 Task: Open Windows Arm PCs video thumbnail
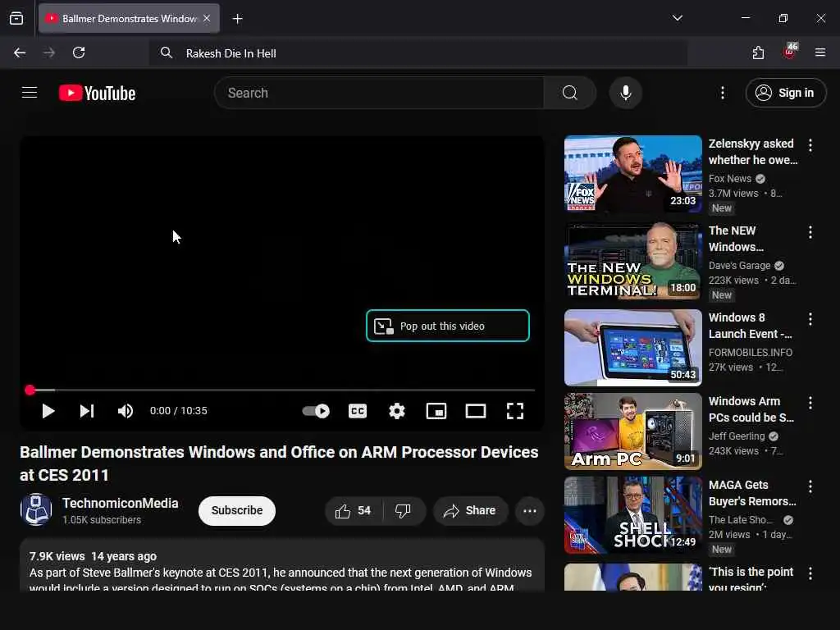(x=632, y=431)
